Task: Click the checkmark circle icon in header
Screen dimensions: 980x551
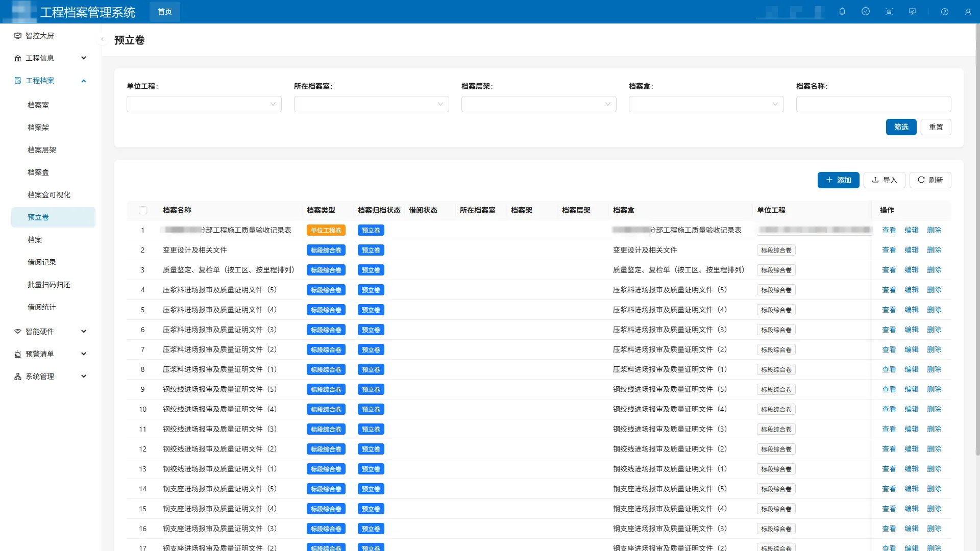Action: (866, 11)
